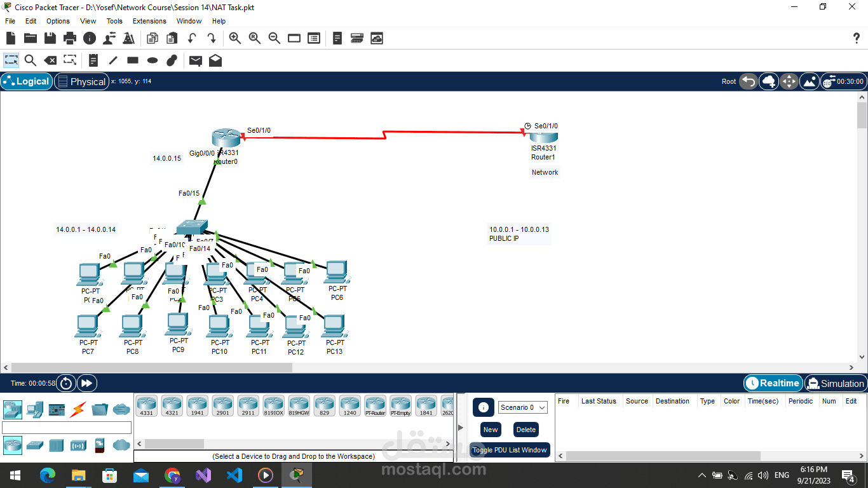Select the Connections lightning bolt category
The width and height of the screenshot is (868, 488).
pyautogui.click(x=79, y=409)
